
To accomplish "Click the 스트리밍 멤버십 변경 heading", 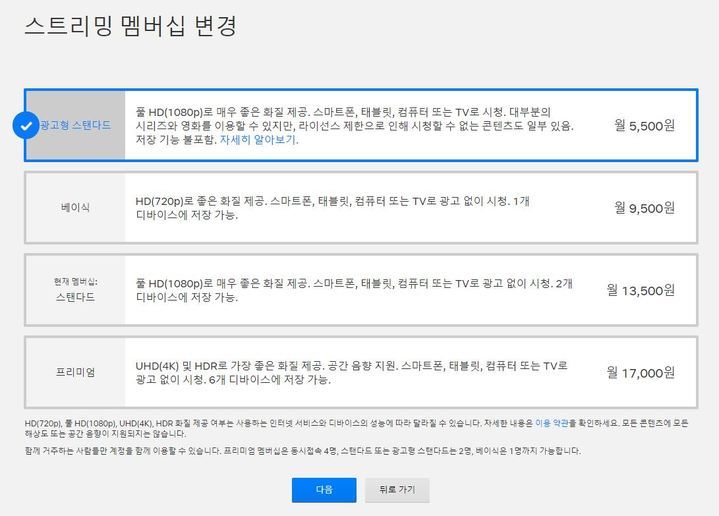I will (x=130, y=26).
